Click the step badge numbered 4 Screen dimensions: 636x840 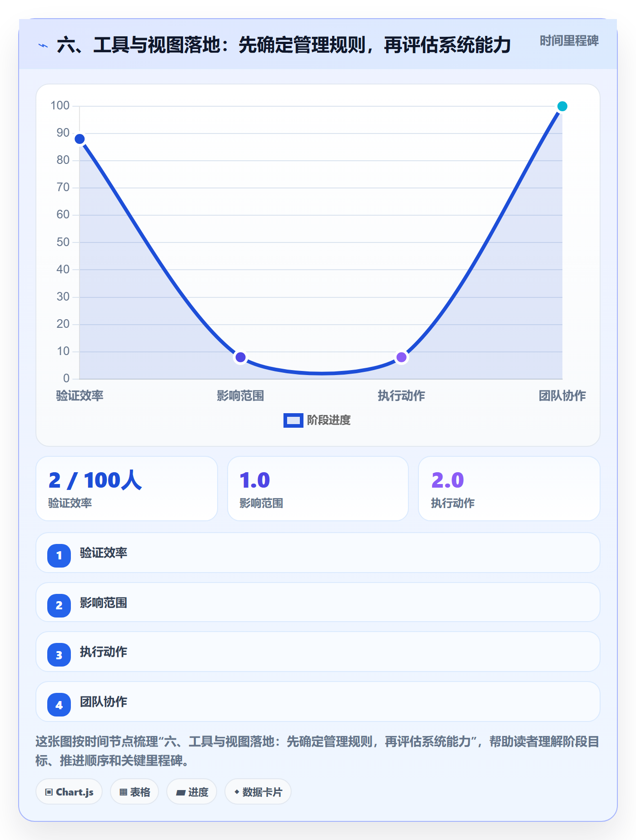59,705
